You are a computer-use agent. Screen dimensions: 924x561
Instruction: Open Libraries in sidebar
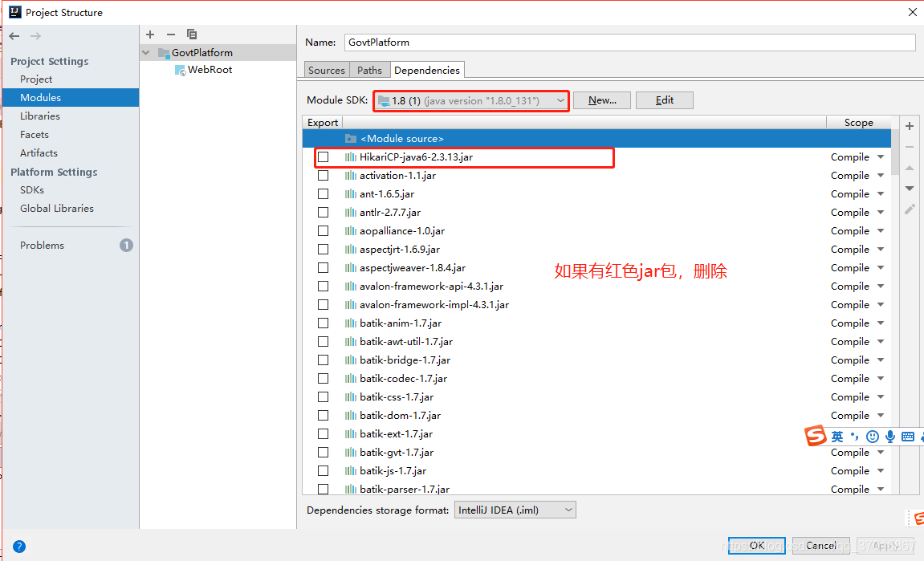(x=40, y=116)
